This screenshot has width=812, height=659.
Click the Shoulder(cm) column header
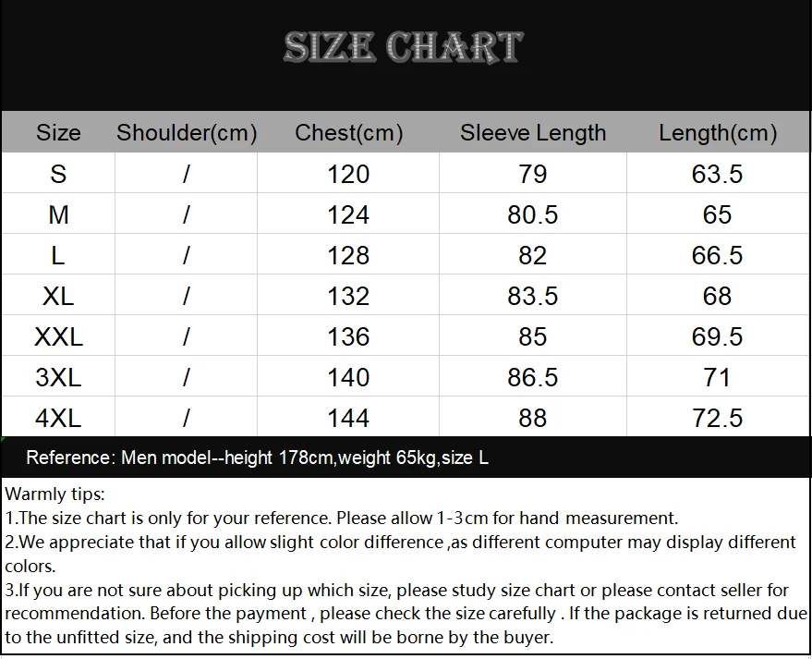(187, 133)
